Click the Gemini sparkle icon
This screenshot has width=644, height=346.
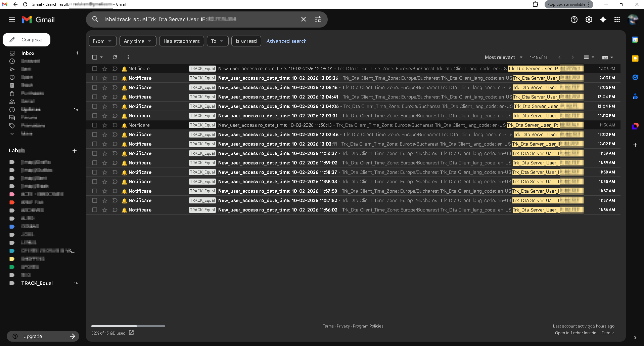[x=603, y=20]
